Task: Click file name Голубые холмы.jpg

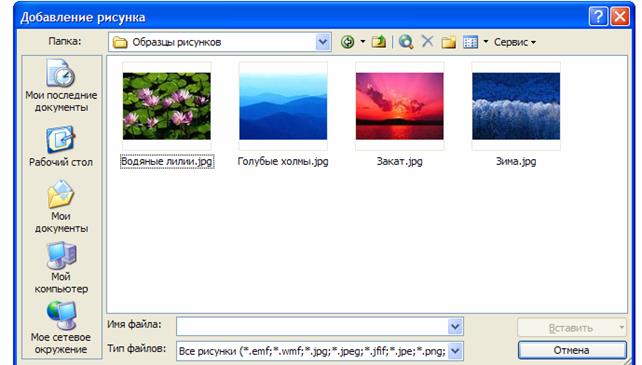Action: tap(283, 161)
